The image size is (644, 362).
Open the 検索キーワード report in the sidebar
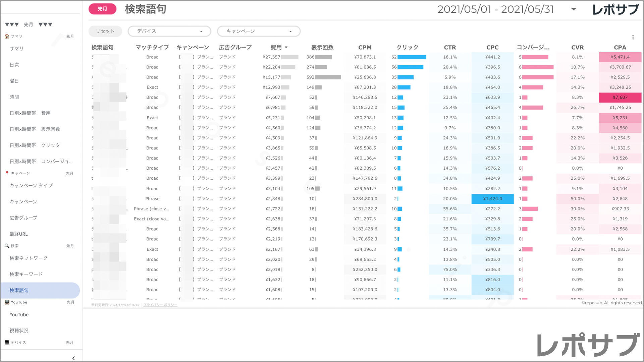click(26, 274)
